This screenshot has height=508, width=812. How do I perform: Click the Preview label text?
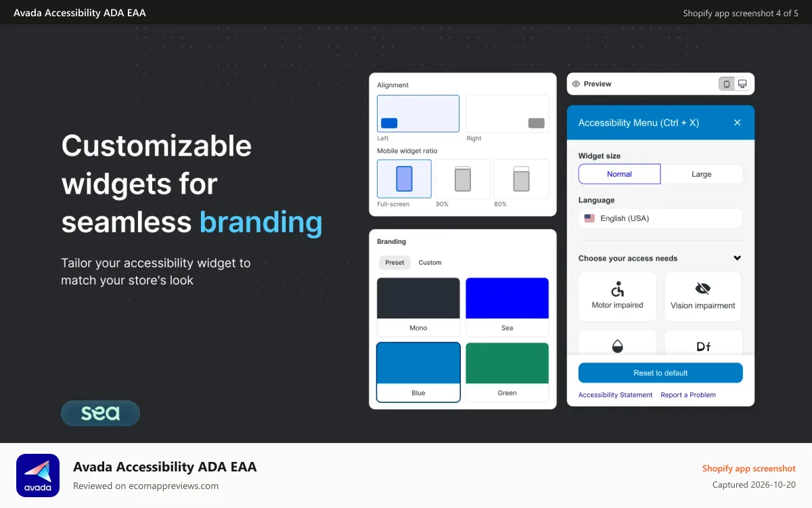coord(597,84)
